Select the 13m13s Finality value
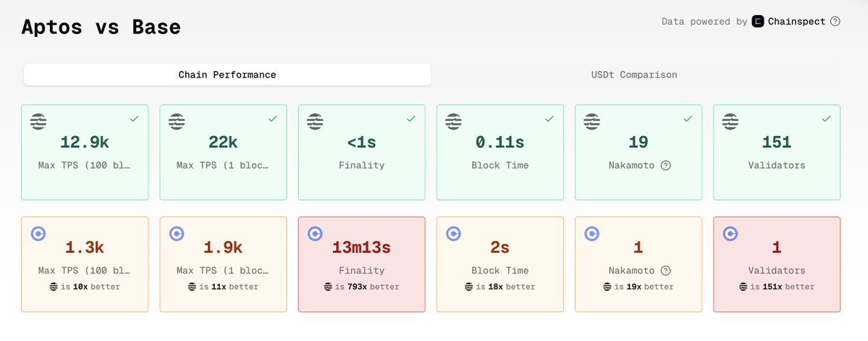Screen dimensions: 868x341 coord(361,248)
